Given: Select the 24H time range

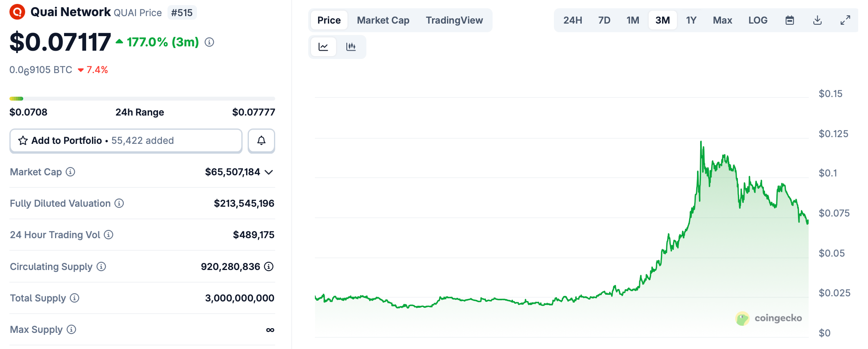Looking at the screenshot, I should click(x=572, y=20).
